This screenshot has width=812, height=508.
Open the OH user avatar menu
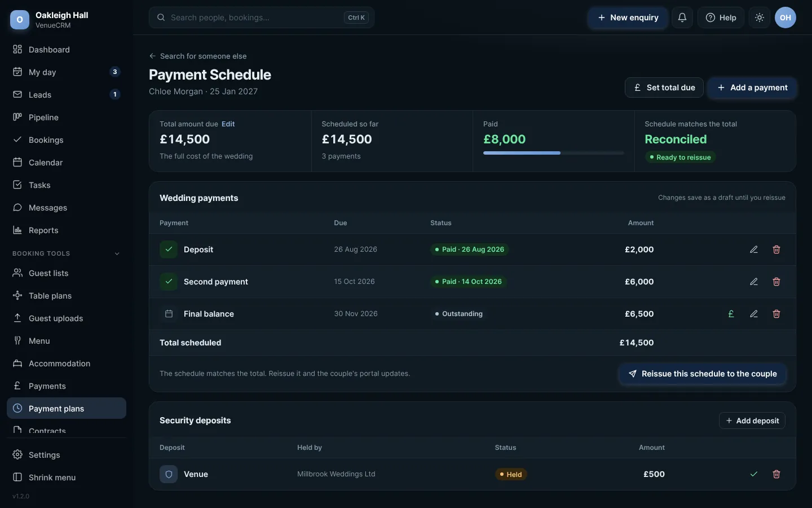785,17
